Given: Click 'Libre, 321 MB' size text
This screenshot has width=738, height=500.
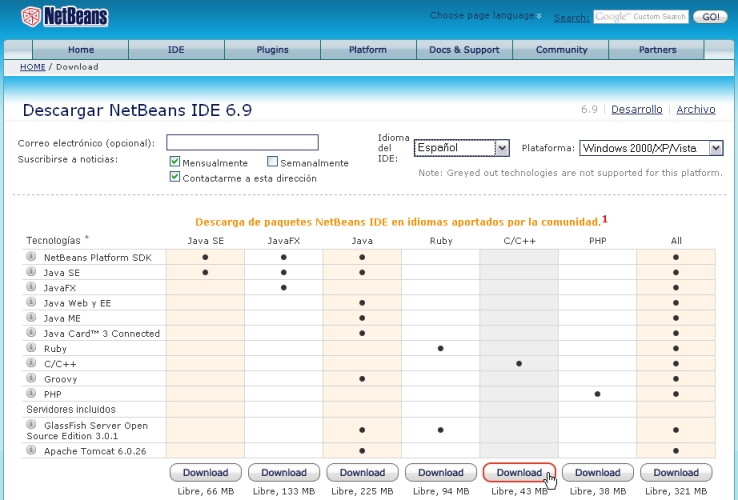Looking at the screenshot, I should click(x=676, y=491).
